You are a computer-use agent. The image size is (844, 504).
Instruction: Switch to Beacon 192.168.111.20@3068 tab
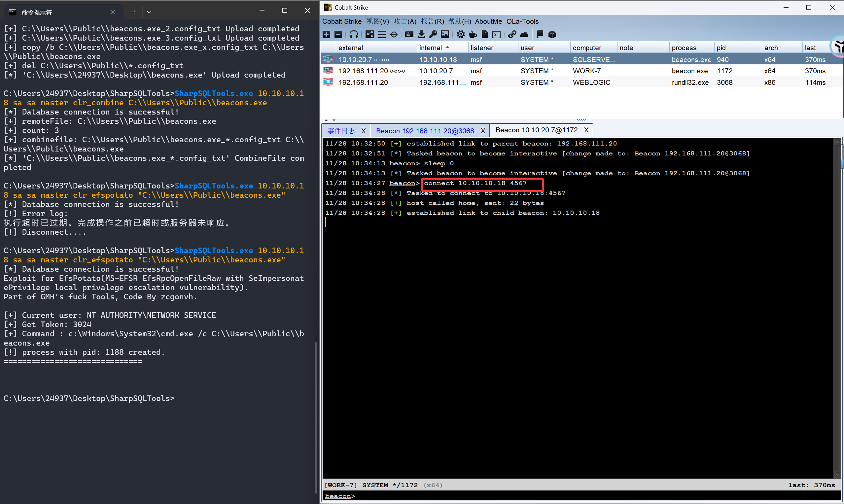coord(425,131)
